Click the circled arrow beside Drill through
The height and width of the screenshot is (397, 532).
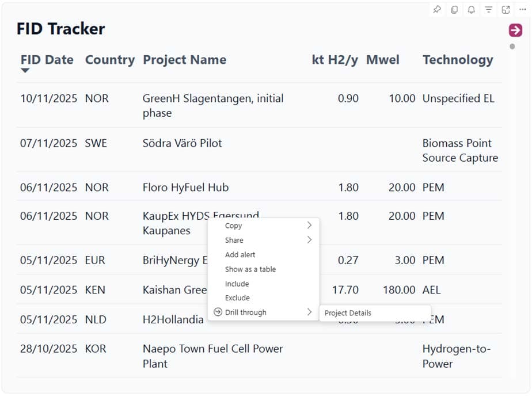(218, 312)
